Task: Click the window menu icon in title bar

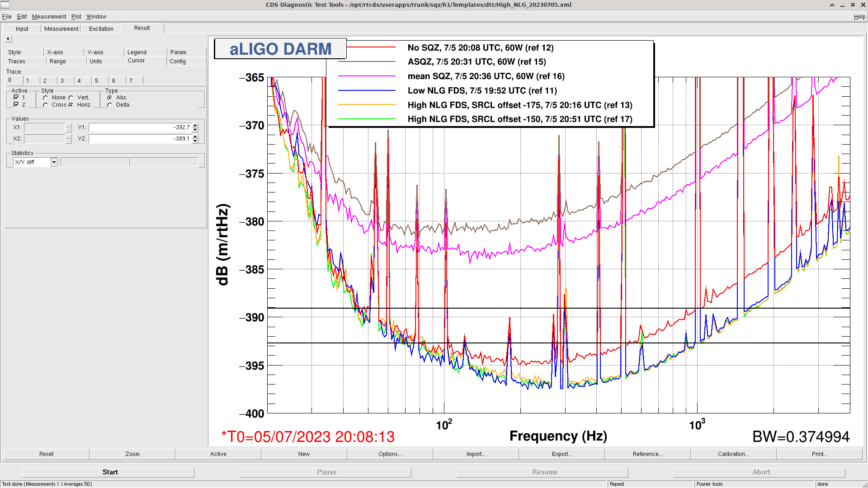Action: click(x=5, y=5)
